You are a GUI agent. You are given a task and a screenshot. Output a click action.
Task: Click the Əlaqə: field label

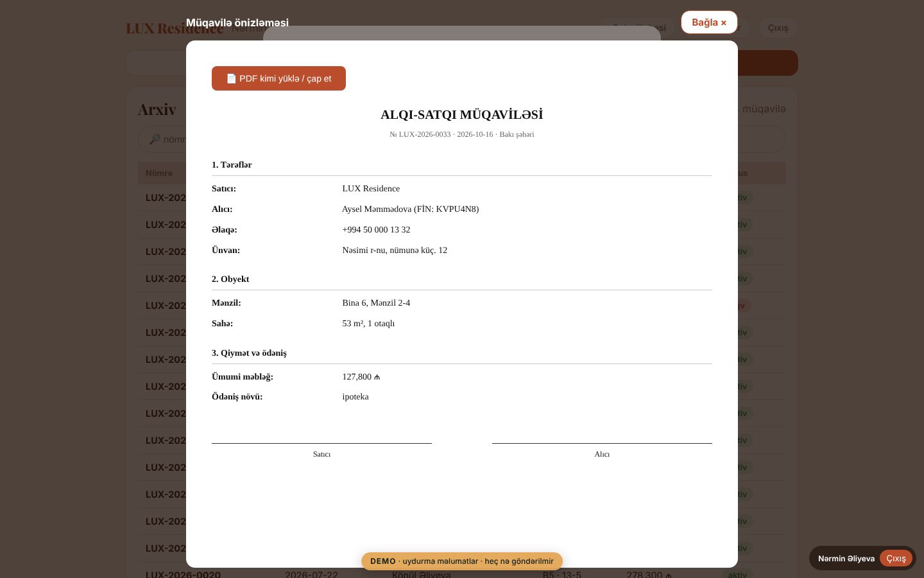[x=225, y=229]
